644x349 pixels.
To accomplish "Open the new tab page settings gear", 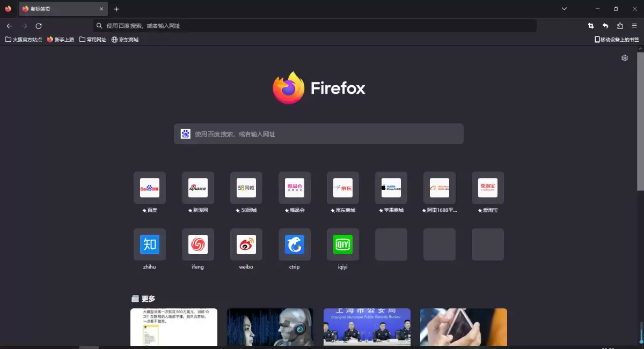I will (624, 58).
